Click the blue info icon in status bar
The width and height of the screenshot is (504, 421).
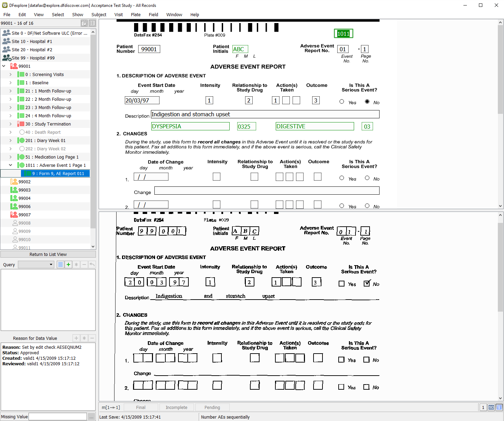coord(499,407)
